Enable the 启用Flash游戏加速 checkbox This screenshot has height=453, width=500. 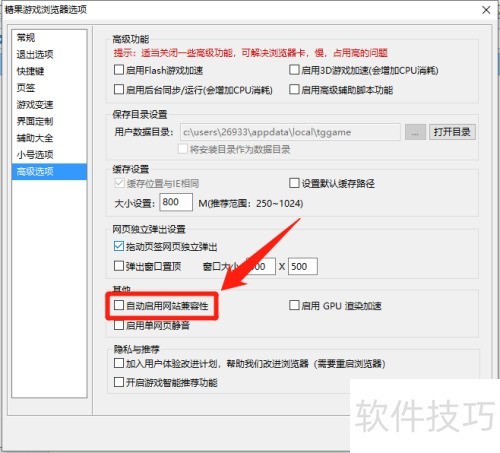[x=119, y=70]
